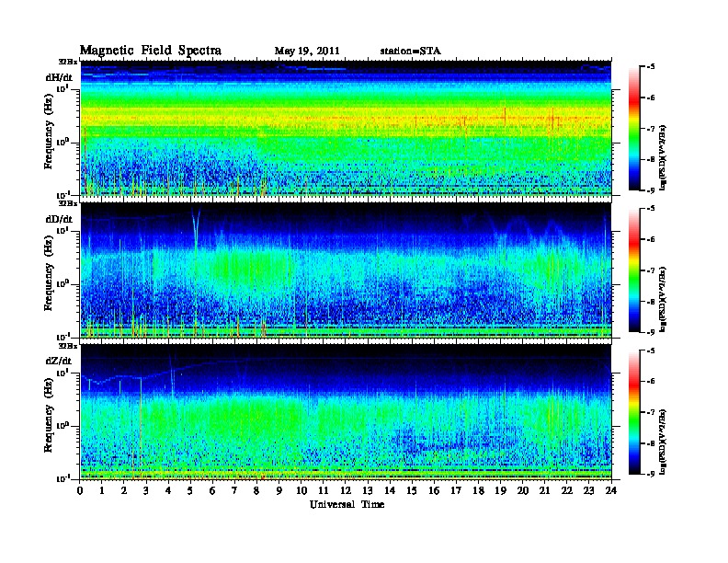Click the log(PSD) label beside the dZ/dt color bar
The image size is (728, 563).
click(663, 441)
